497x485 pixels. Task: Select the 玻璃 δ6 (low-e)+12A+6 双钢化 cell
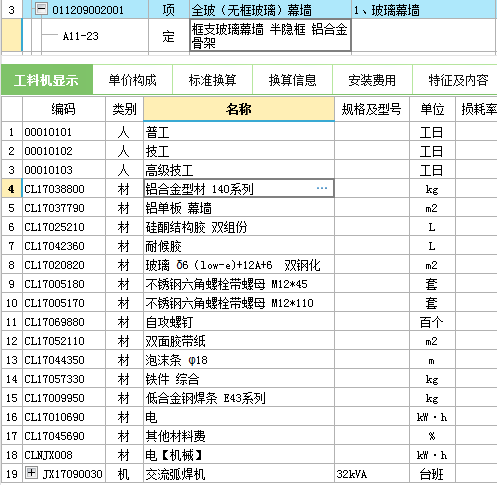(239, 265)
